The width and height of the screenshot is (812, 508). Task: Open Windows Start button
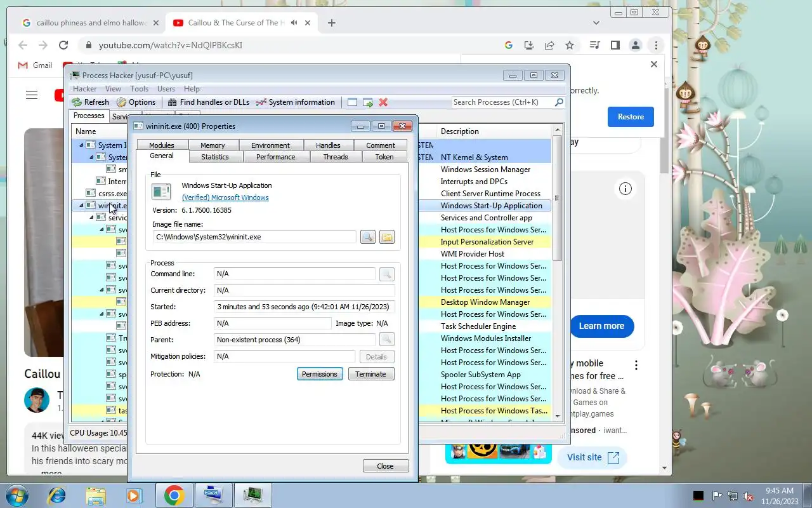click(x=16, y=495)
